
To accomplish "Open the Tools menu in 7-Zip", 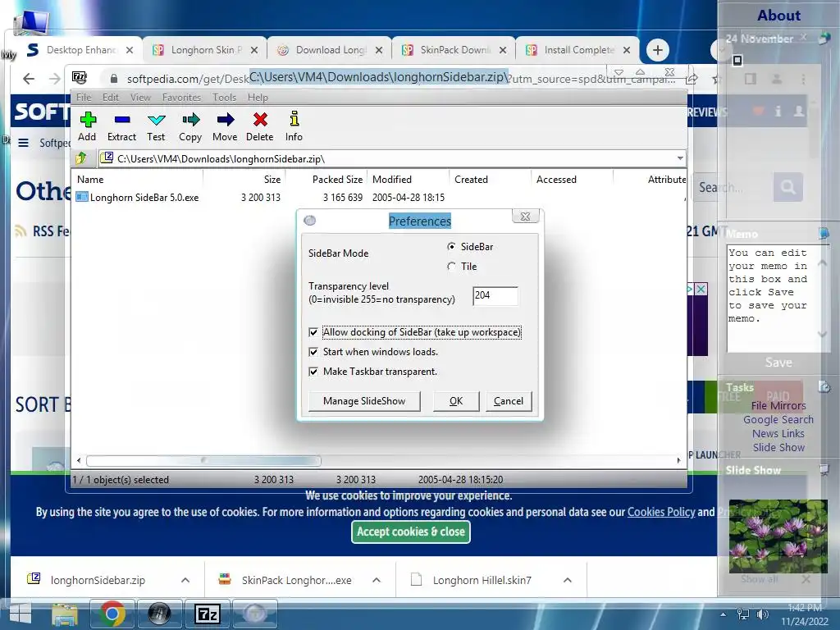I will 224,98.
